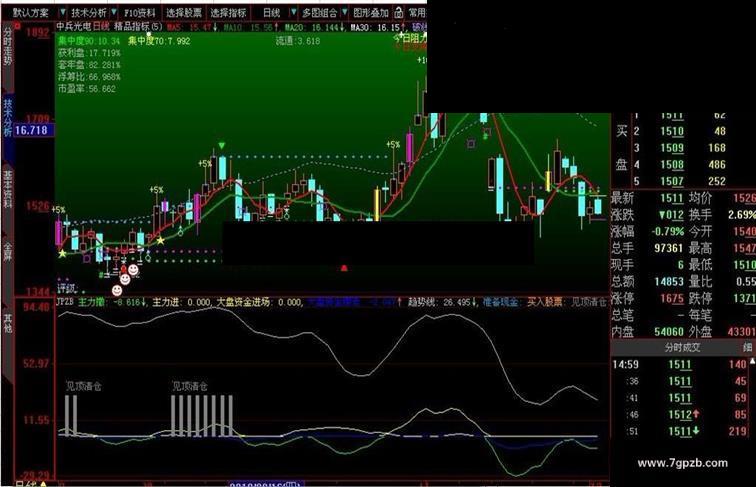Click the 内盘 54060 value
This screenshot has width=756, height=487.
tap(668, 332)
